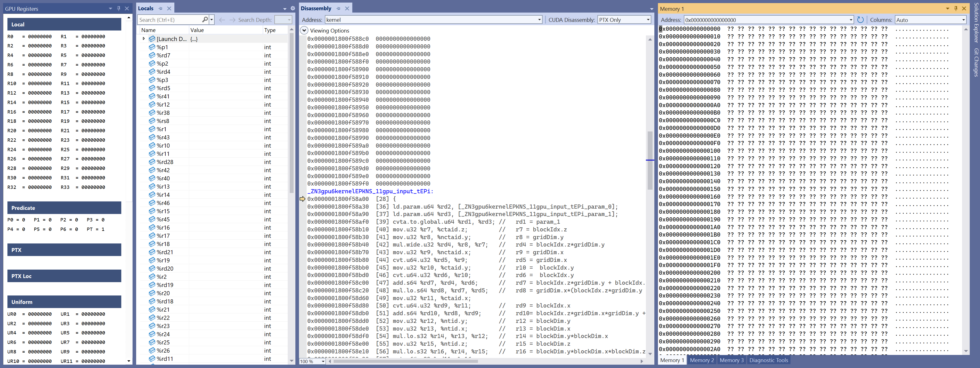Select the %rd5 variable icon
Screen dimensions: 980x368
(x=152, y=88)
